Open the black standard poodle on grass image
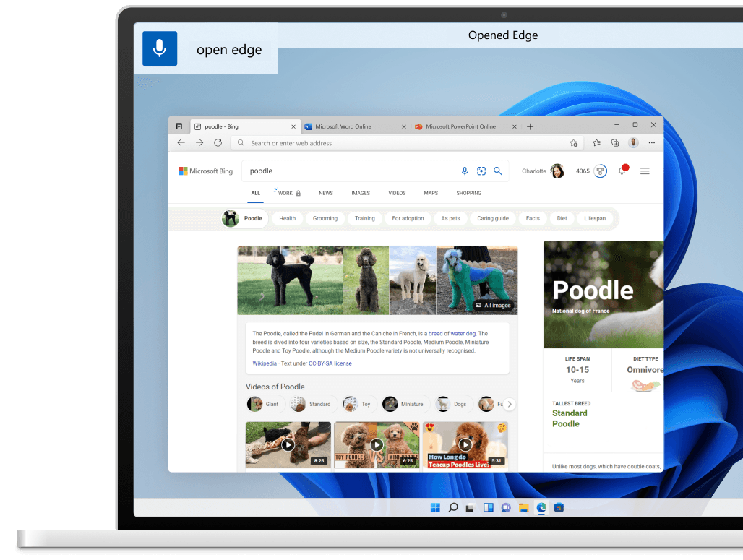Image resolution: width=743 pixels, height=560 pixels. point(290,280)
